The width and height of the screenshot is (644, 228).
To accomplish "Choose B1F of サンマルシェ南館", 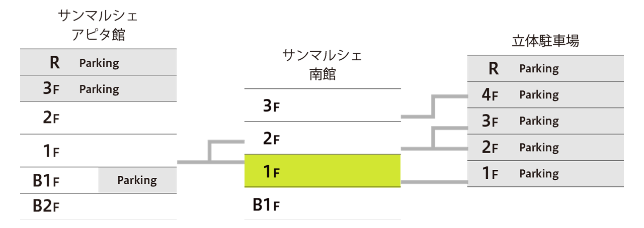I will pyautogui.click(x=323, y=203).
